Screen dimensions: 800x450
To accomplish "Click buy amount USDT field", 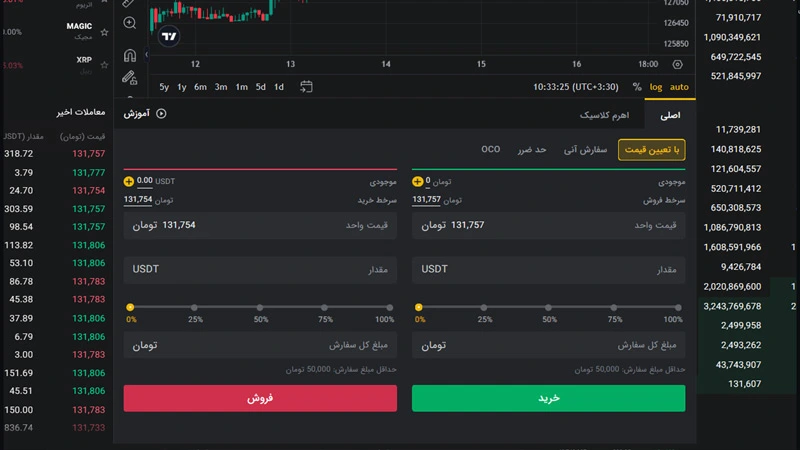I will click(x=548, y=269).
